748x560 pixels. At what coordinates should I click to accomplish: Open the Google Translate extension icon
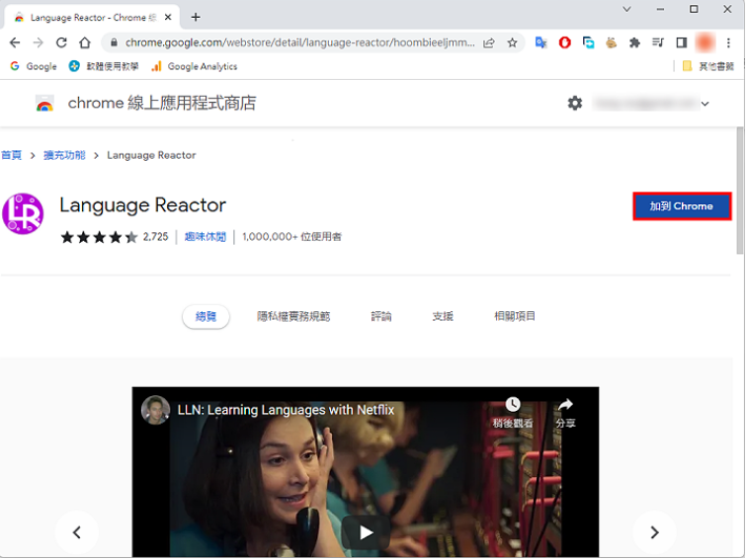540,42
